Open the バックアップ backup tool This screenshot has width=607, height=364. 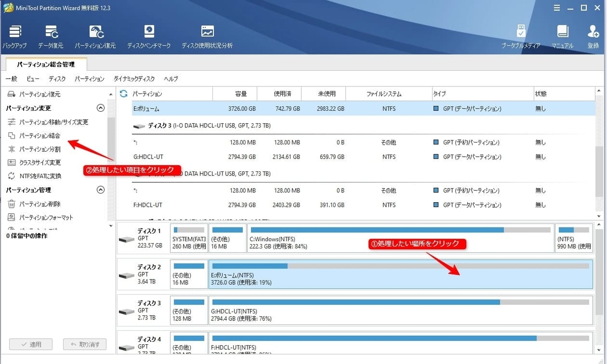coord(15,36)
